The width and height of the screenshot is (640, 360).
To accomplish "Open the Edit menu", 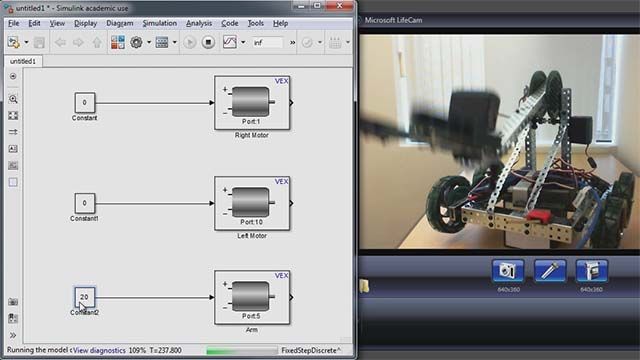I will pyautogui.click(x=34, y=24).
